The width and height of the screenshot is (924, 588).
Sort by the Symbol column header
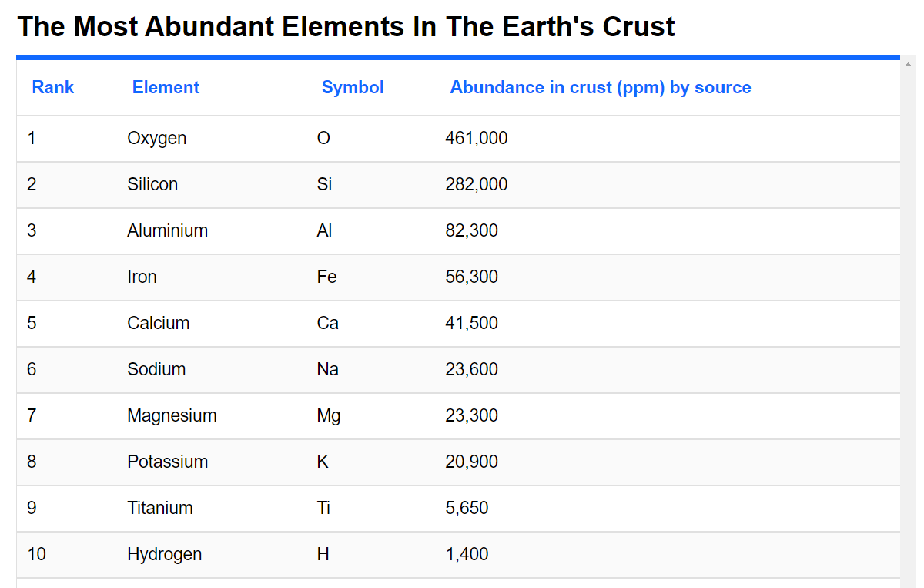(353, 88)
